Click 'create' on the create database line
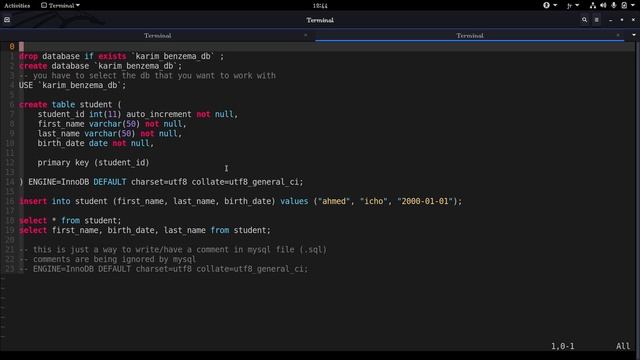 pyautogui.click(x=33, y=66)
